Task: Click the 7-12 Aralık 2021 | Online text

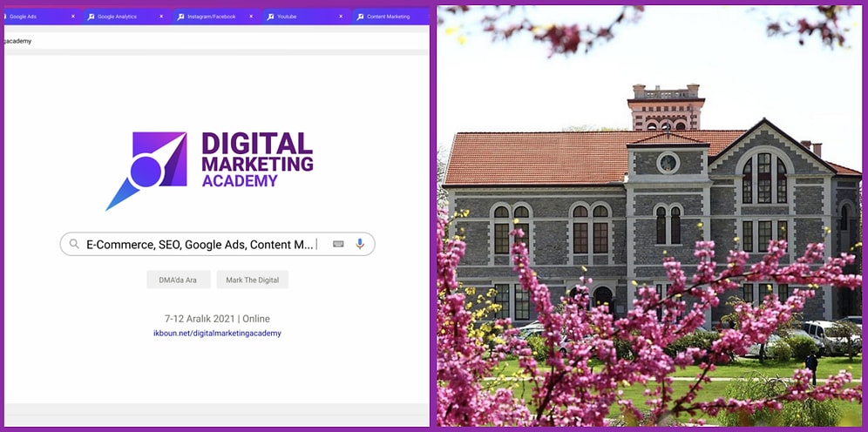Action: pyautogui.click(x=217, y=319)
